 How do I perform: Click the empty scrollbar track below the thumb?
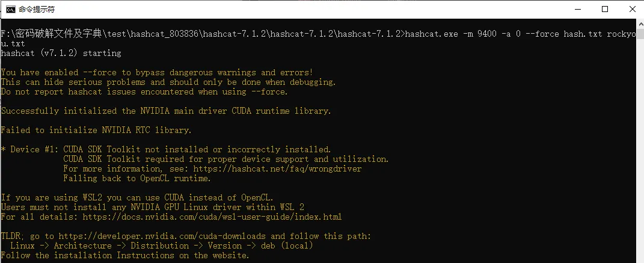pyautogui.click(x=640, y=152)
